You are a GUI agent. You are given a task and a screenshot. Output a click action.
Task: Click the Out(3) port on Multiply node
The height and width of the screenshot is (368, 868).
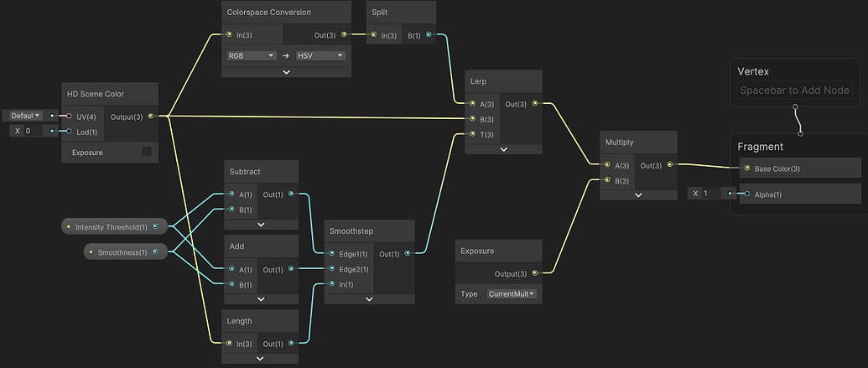pos(668,165)
